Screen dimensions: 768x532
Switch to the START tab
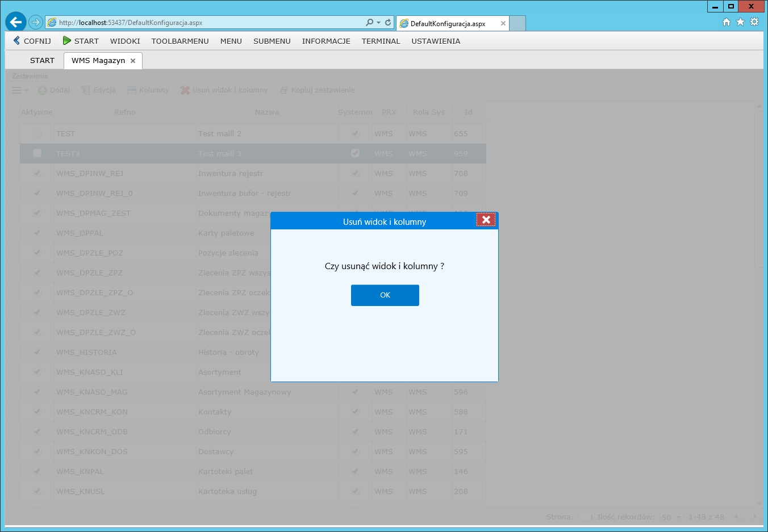point(42,60)
